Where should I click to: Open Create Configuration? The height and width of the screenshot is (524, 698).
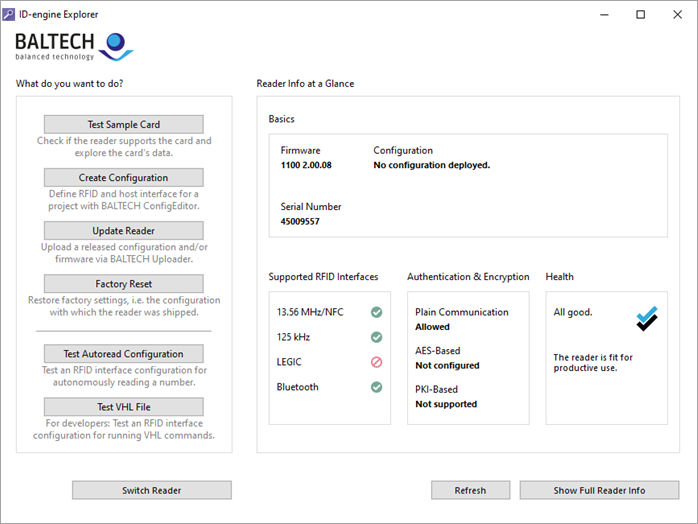(x=124, y=177)
